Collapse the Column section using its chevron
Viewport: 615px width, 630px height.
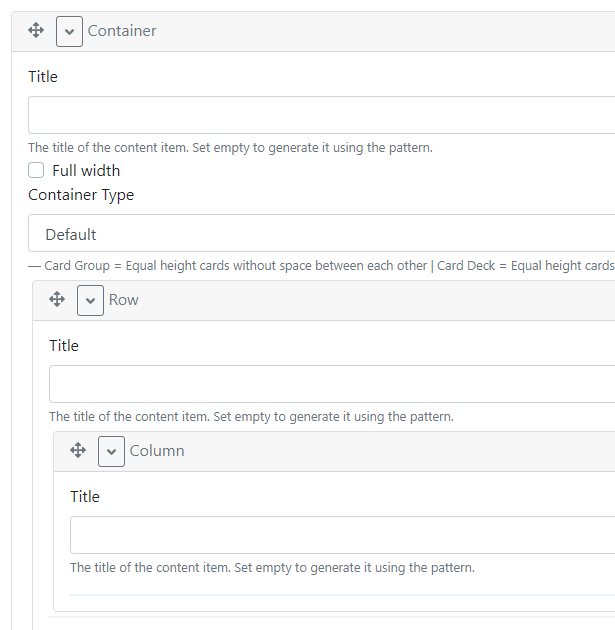pyautogui.click(x=111, y=451)
